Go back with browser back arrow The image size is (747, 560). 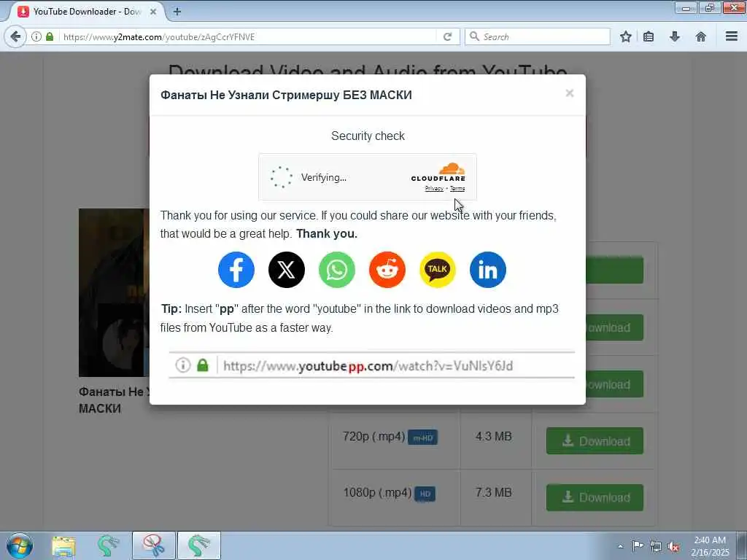[15, 36]
